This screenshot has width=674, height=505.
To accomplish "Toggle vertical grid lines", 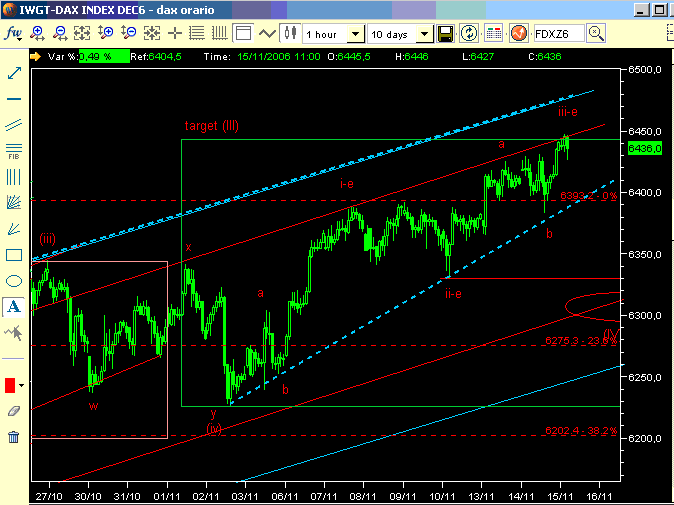I will [x=220, y=33].
